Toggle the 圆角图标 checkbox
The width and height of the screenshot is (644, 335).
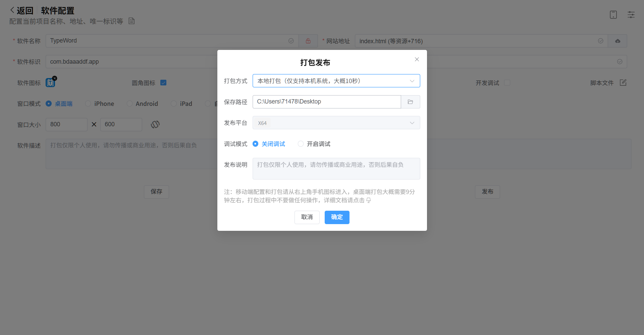pyautogui.click(x=163, y=83)
